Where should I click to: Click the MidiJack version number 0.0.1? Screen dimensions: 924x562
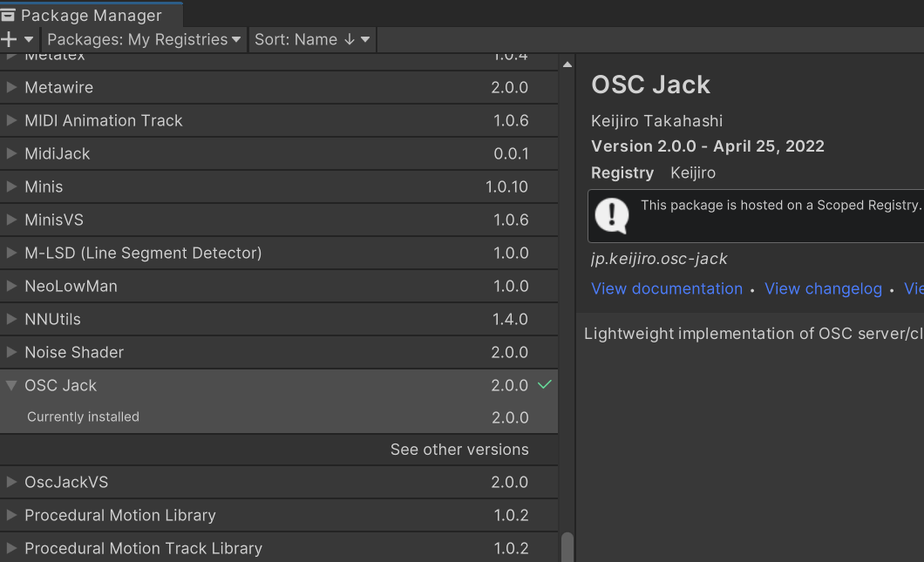tap(511, 153)
